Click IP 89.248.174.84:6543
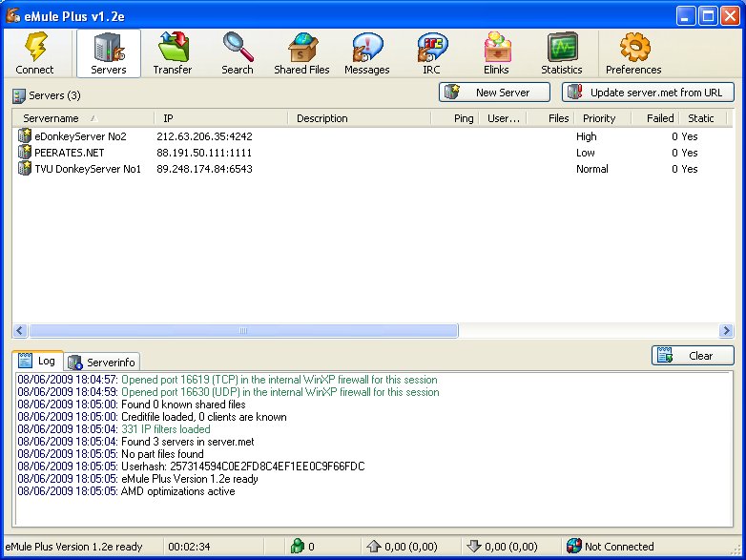 pos(204,169)
